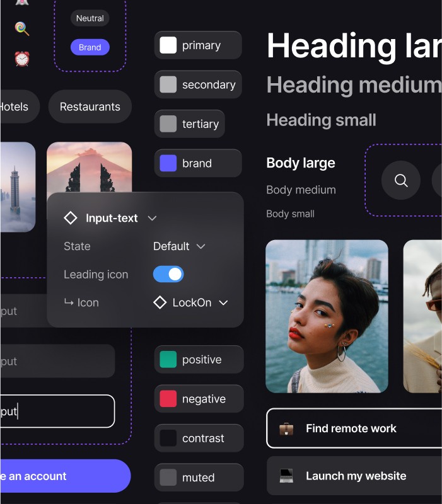This screenshot has height=504, width=442.
Task: Click the purple create an account button
Action: (66, 476)
